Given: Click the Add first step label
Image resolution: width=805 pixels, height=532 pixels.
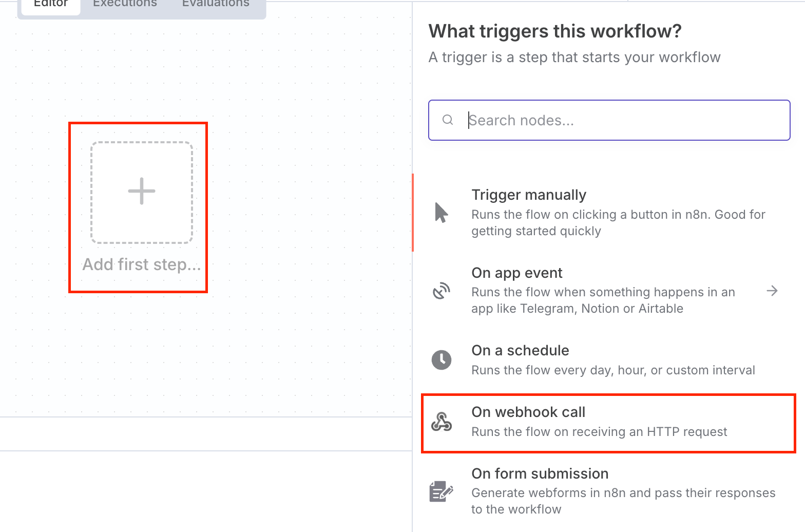Looking at the screenshot, I should point(142,264).
